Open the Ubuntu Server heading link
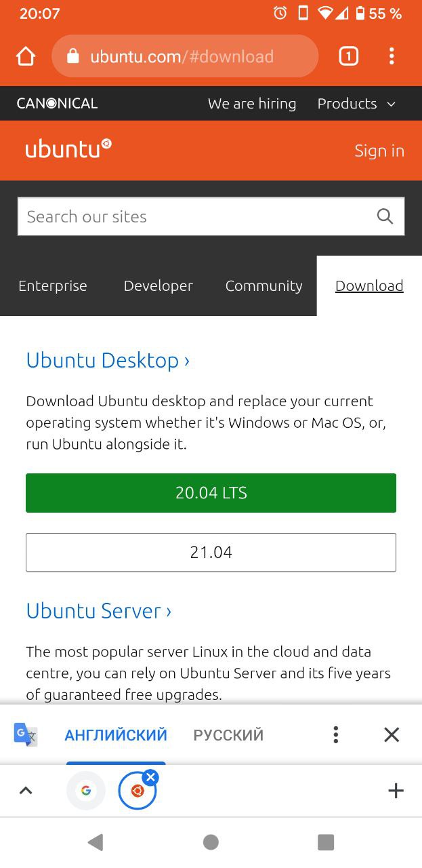This screenshot has width=422, height=868. point(99,611)
